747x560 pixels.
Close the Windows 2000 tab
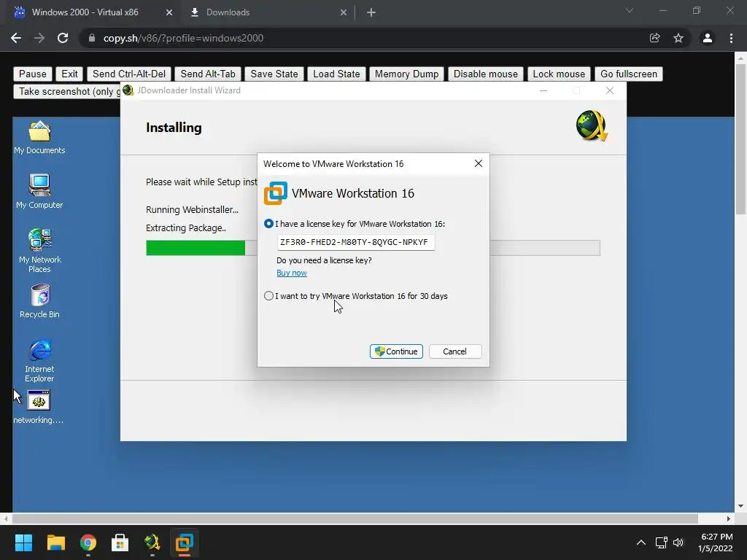(169, 12)
